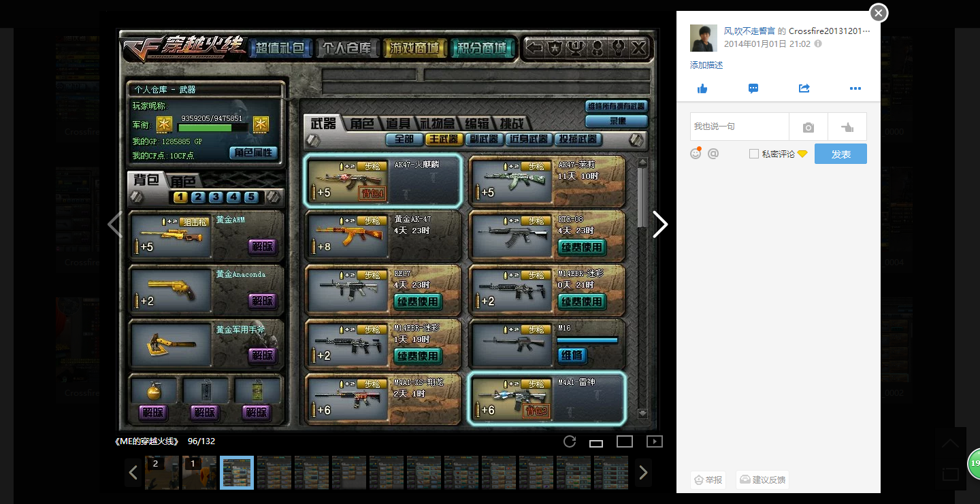Viewport: 980px width, 504px height.
Task: Focus the 我也说一句 comment field
Action: coord(740,127)
